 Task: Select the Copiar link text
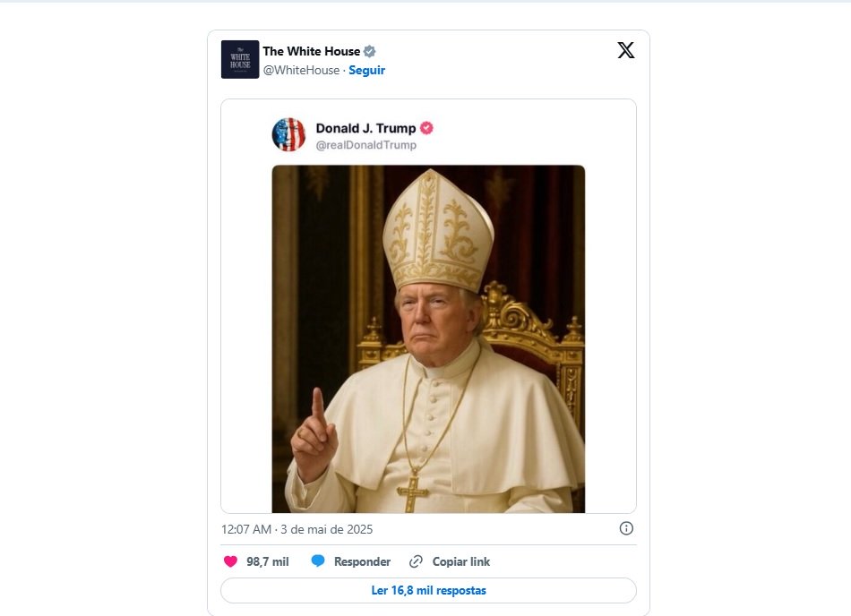click(460, 561)
